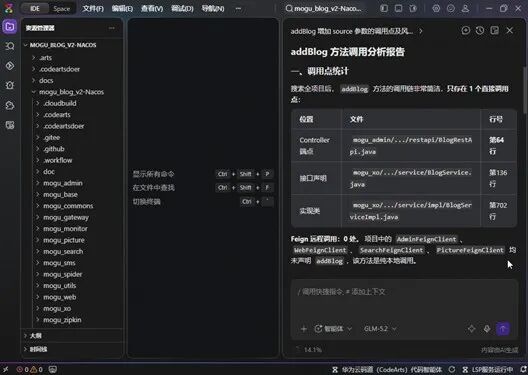Select the mogu_spider folder row
Viewport: 528px width, 375px height.
[x=72, y=274]
